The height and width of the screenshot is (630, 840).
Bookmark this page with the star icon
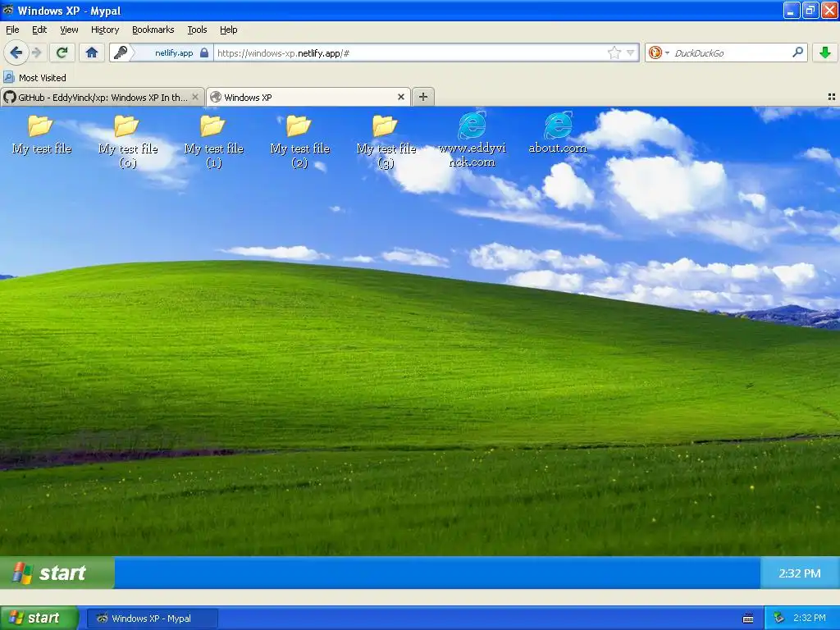(x=614, y=52)
